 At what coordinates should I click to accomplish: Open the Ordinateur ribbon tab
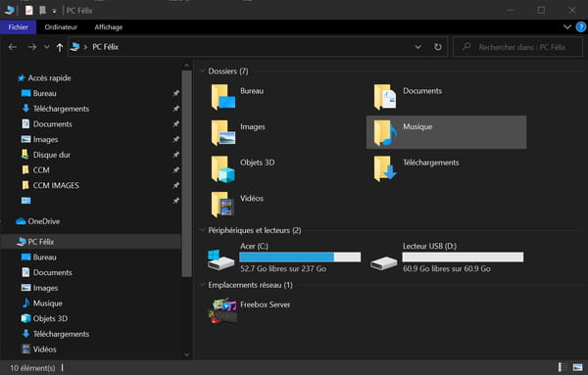(61, 27)
